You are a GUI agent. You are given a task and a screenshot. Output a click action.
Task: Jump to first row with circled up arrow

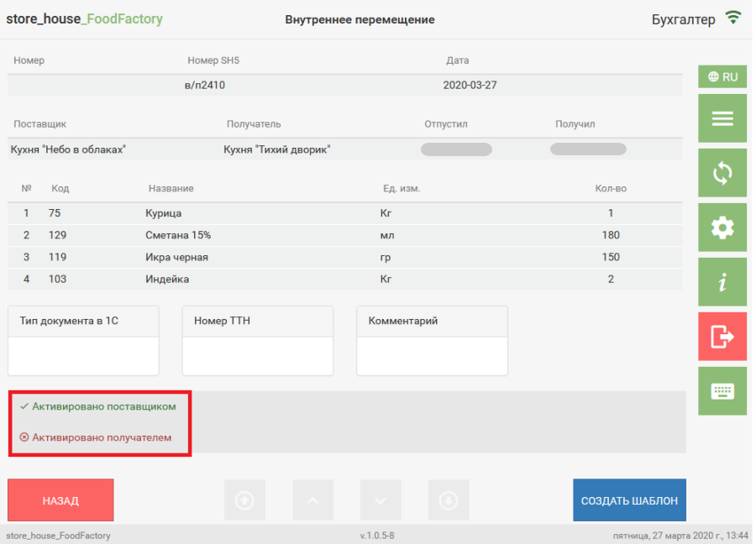coord(244,500)
